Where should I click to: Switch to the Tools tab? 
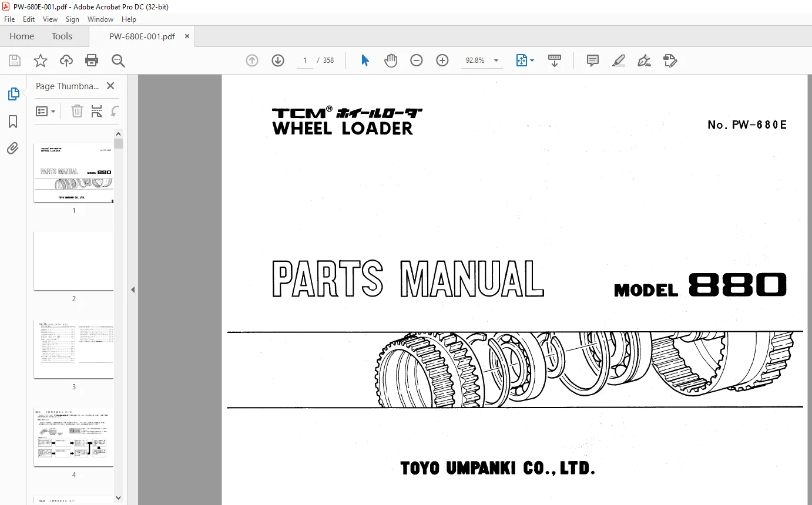click(62, 36)
